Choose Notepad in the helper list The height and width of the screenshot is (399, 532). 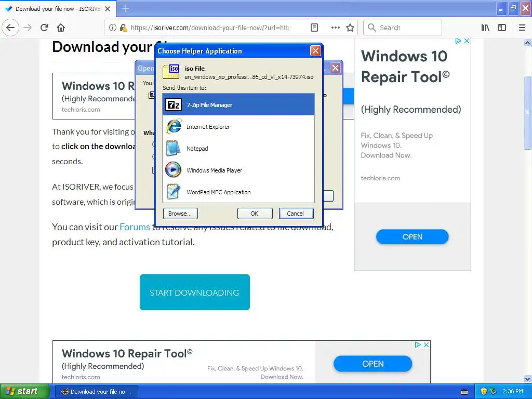point(238,148)
